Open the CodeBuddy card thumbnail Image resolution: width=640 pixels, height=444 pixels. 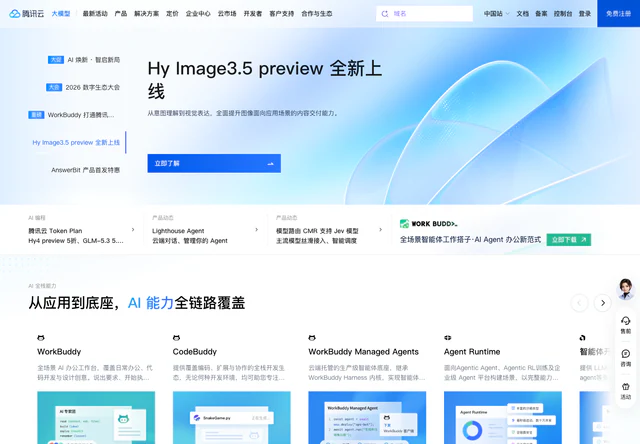(231, 417)
